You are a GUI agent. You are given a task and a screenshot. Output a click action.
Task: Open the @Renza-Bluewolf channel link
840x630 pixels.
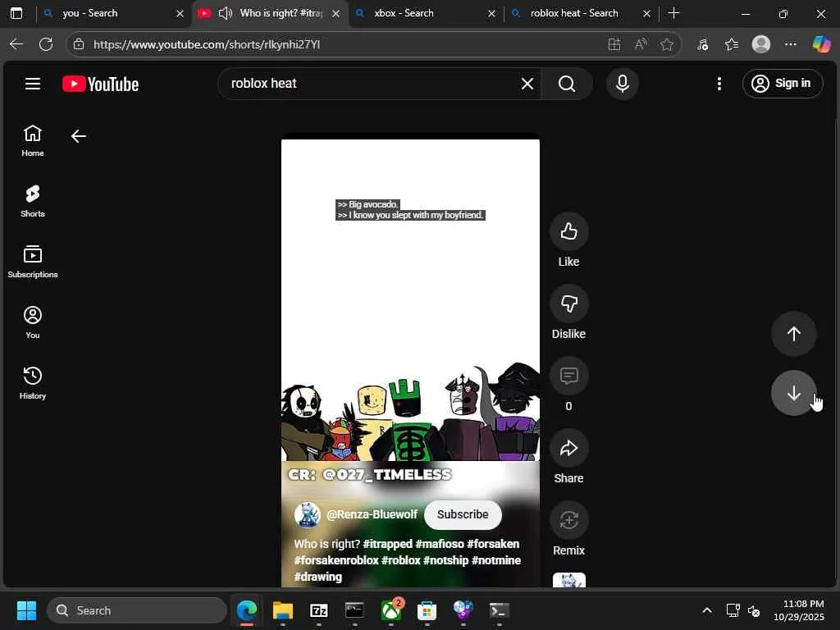pos(372,514)
